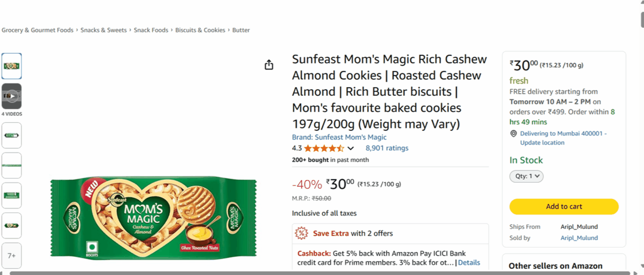The image size is (644, 275).
Task: Expand the rating breakdown chevron
Action: coord(350,148)
